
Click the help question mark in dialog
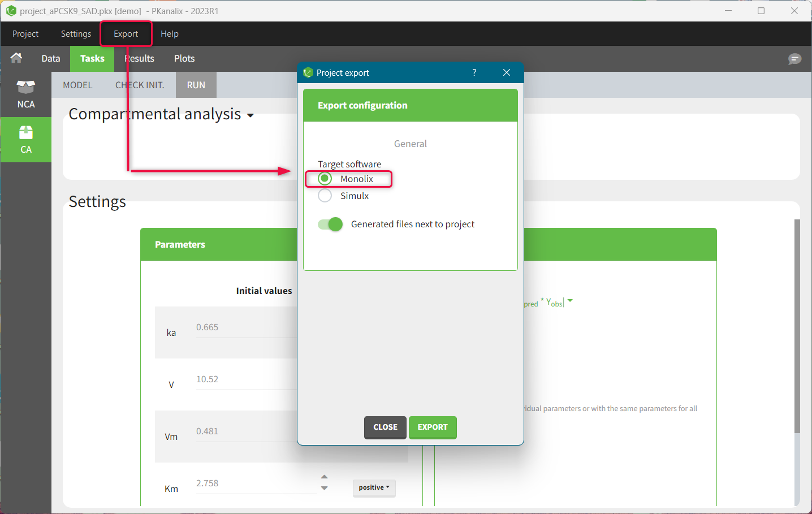474,72
